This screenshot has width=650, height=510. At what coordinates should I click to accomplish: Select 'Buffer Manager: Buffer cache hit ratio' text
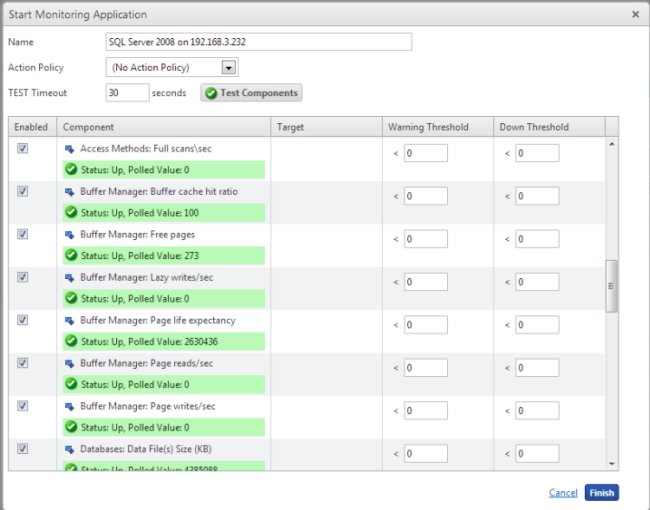click(159, 192)
